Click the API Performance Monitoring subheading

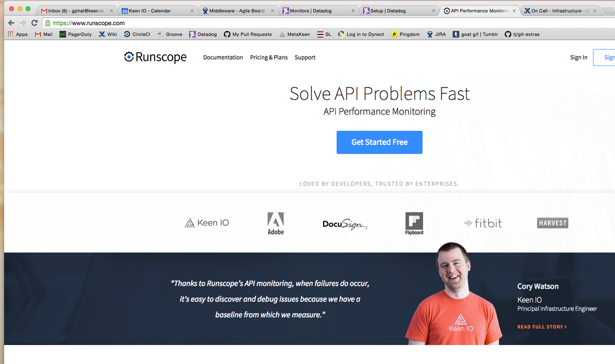pyautogui.click(x=380, y=112)
